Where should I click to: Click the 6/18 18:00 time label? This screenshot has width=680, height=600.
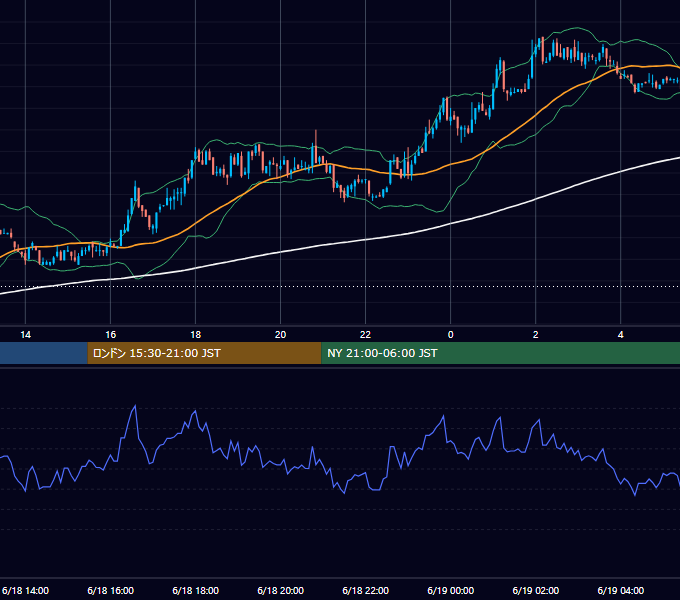click(x=196, y=590)
